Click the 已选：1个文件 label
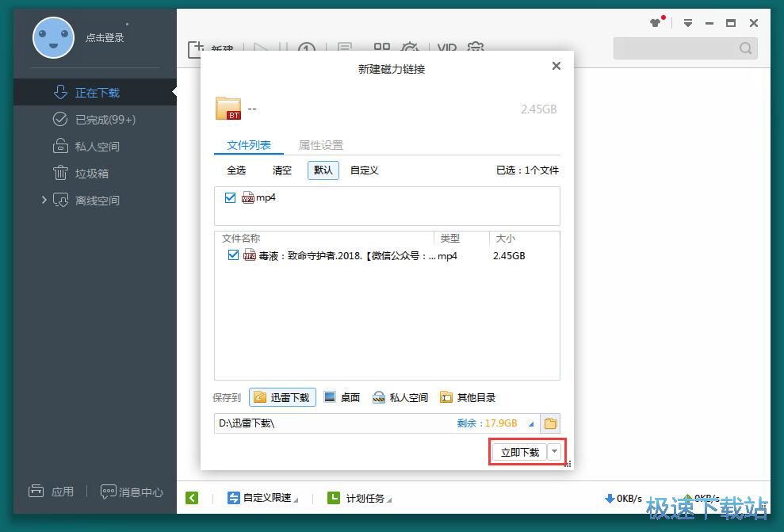This screenshot has height=532, width=784. point(527,170)
